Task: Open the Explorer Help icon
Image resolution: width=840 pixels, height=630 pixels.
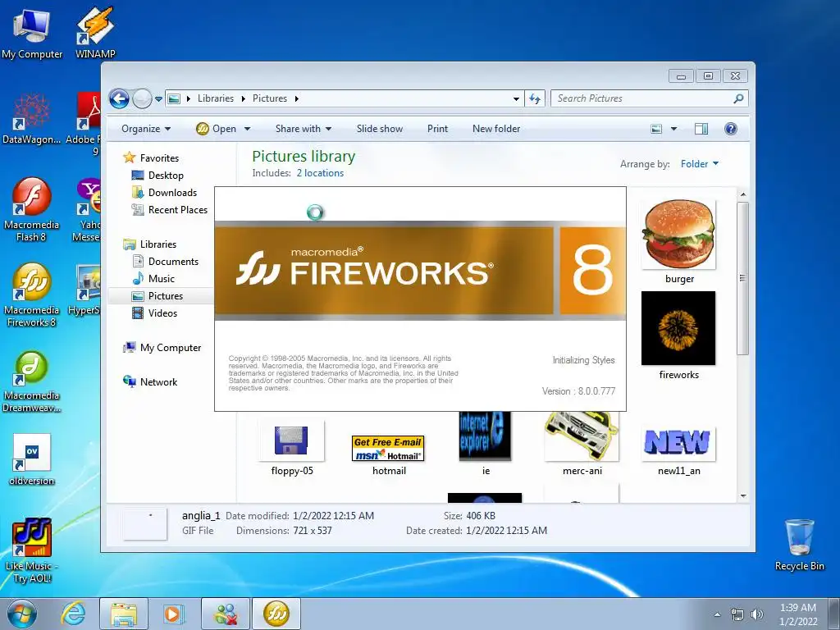Action: click(731, 129)
